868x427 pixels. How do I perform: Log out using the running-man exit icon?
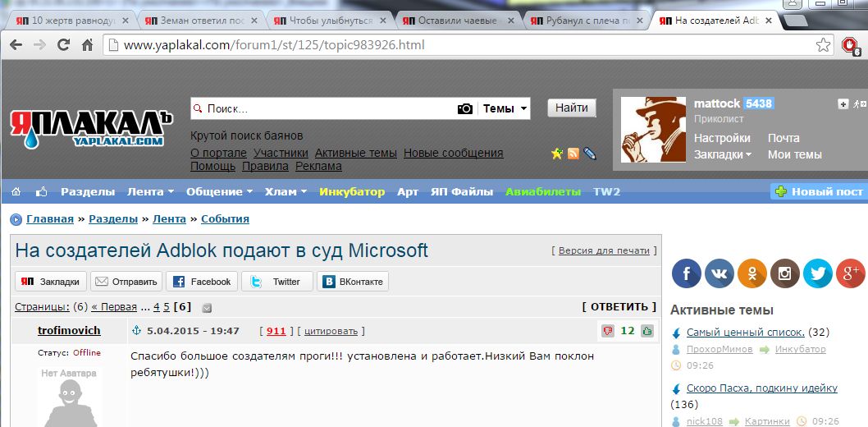click(x=859, y=103)
